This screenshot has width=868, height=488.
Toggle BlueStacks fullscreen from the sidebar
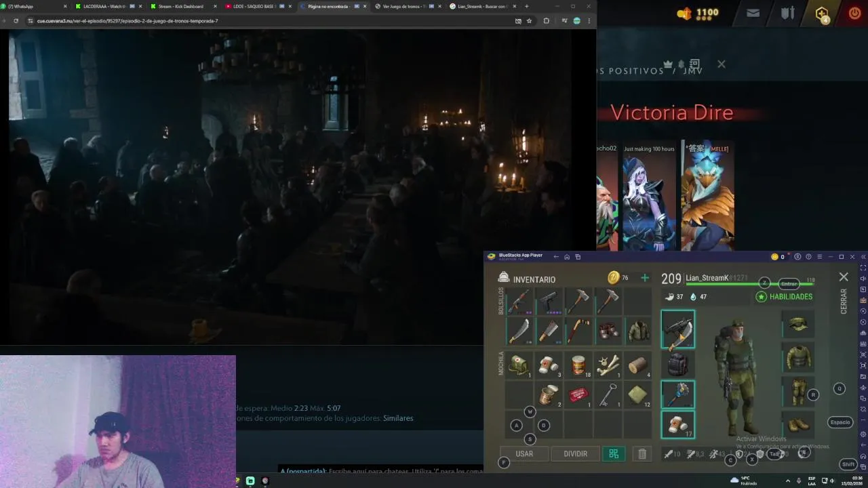pyautogui.click(x=863, y=267)
